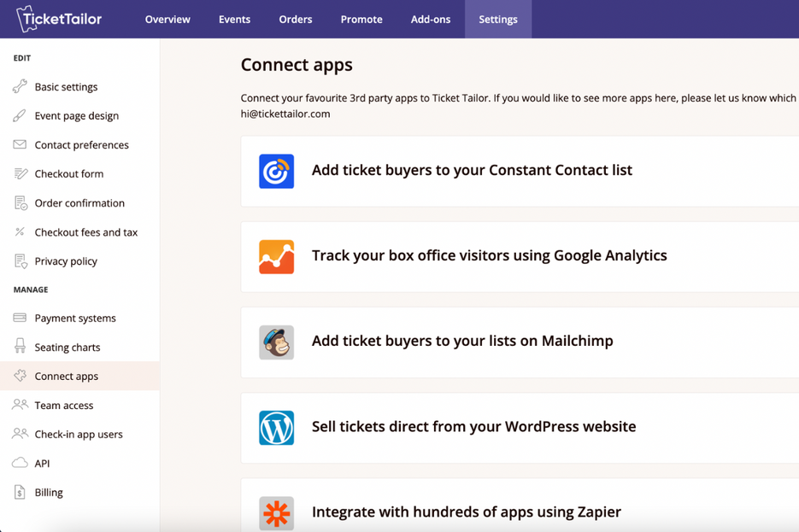Switch to the Orders tab
The image size is (799, 532).
pos(295,19)
